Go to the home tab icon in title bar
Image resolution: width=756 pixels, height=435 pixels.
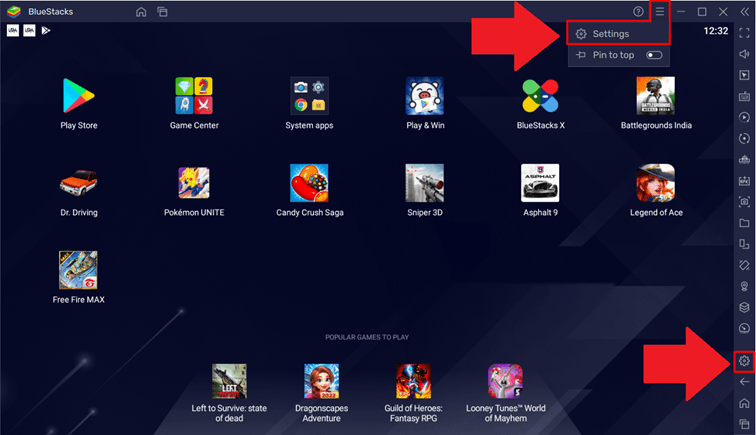(141, 12)
